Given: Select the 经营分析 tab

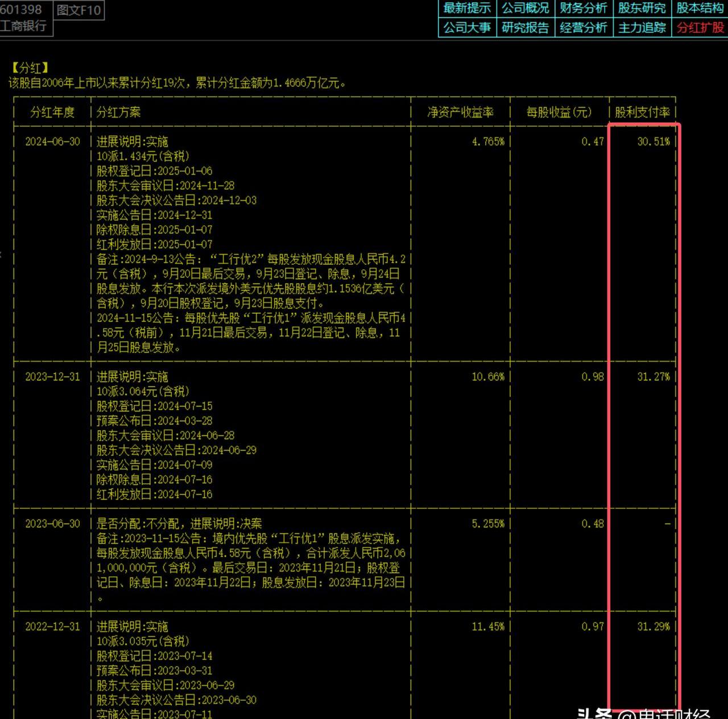Looking at the screenshot, I should point(584,27).
